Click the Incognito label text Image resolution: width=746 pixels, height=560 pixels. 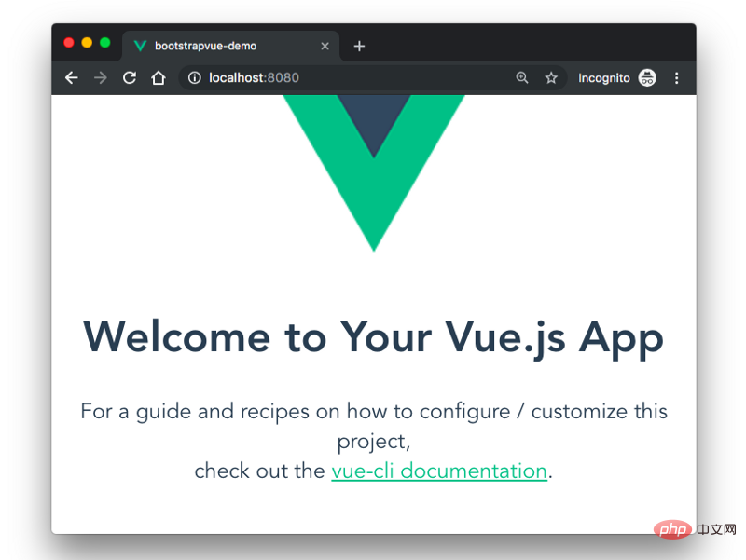click(x=603, y=78)
